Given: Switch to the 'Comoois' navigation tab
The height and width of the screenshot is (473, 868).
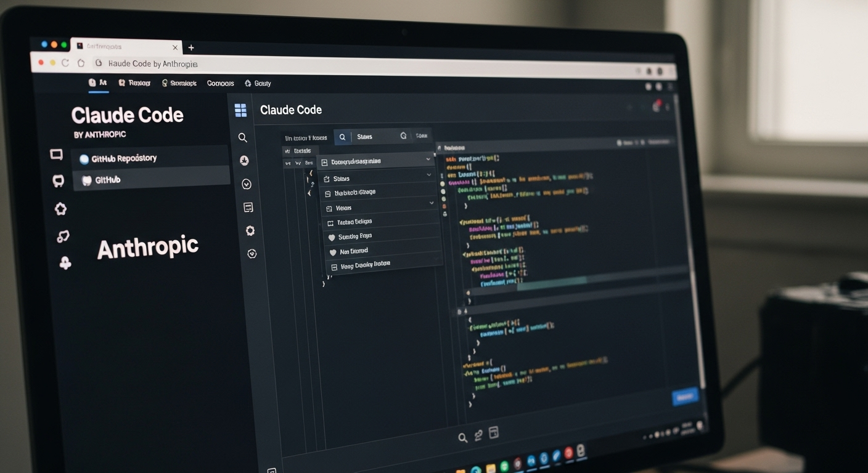Looking at the screenshot, I should click(220, 83).
